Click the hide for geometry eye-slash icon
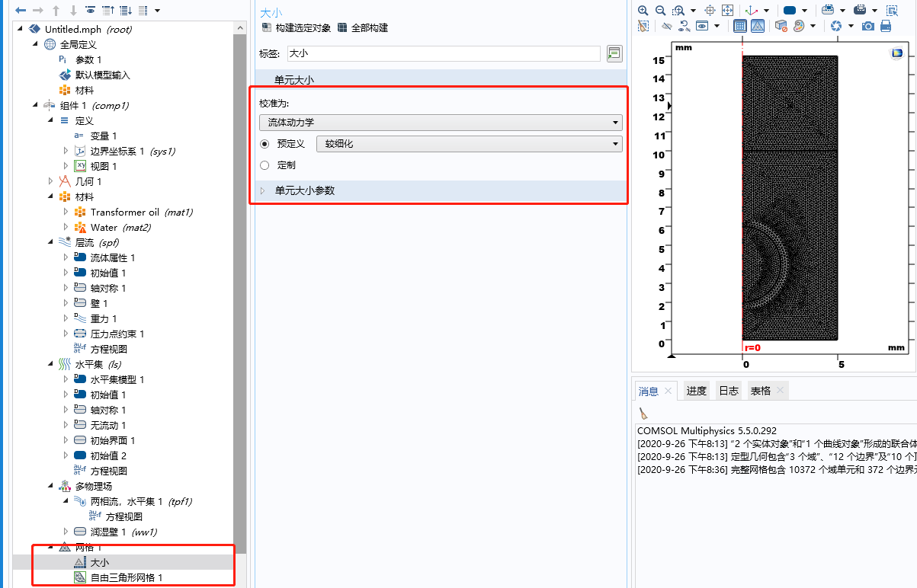 coord(667,26)
